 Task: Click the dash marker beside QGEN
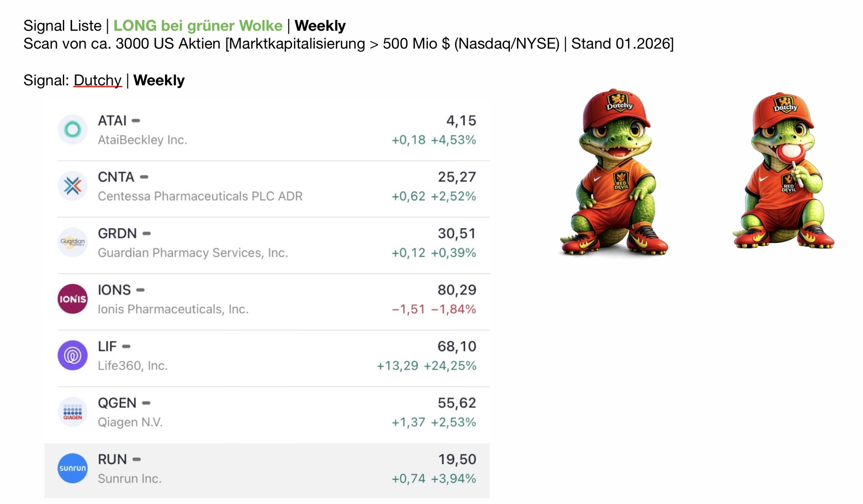(146, 403)
